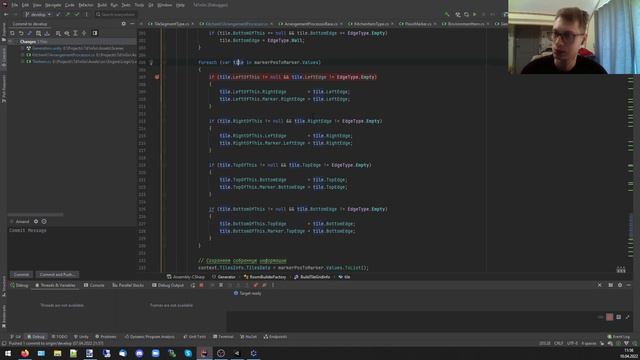Screen dimensions: 640x360
Task: Toggle checkbox for the third changed .cs file
Action: click(x=23, y=61)
